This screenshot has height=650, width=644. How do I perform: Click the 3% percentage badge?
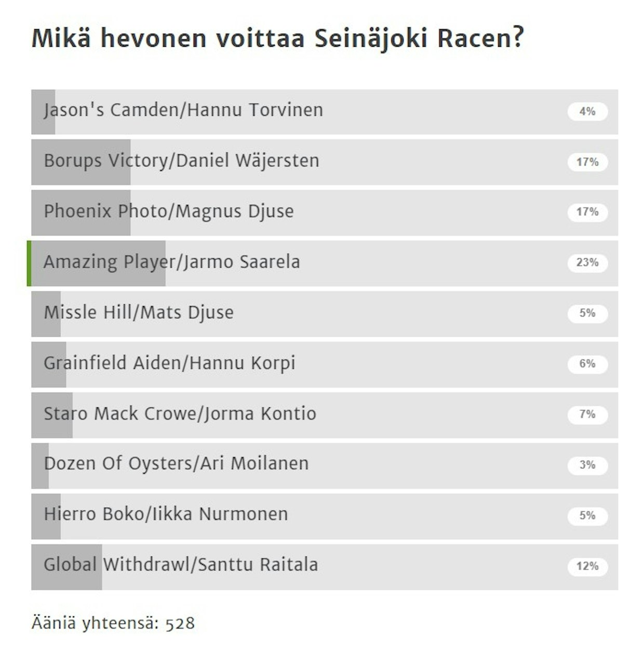click(x=587, y=465)
